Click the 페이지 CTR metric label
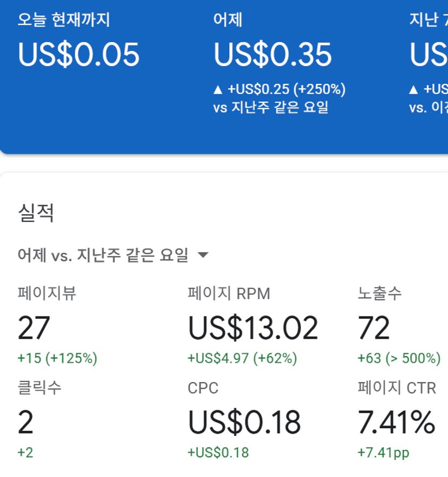Viewport: 448px width, 477px height. pos(397,388)
